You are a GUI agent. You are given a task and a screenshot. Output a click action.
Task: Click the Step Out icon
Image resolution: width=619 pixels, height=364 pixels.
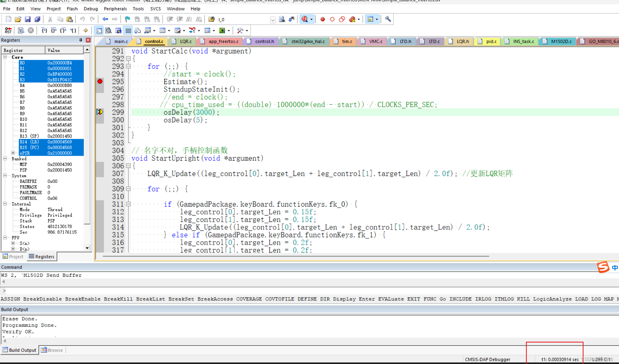63,30
